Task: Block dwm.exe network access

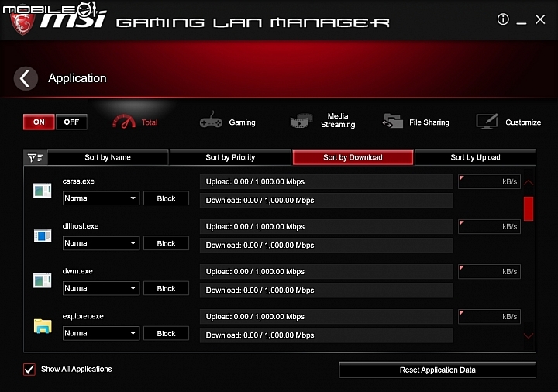Action: coord(166,288)
